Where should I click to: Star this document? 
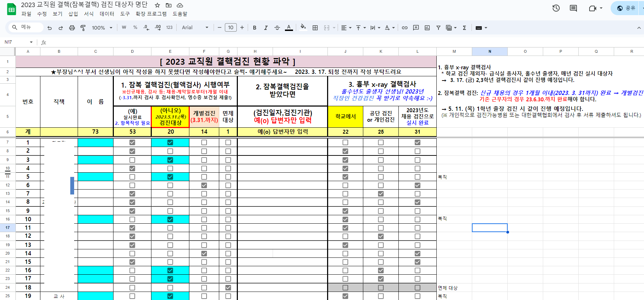pyautogui.click(x=157, y=5)
